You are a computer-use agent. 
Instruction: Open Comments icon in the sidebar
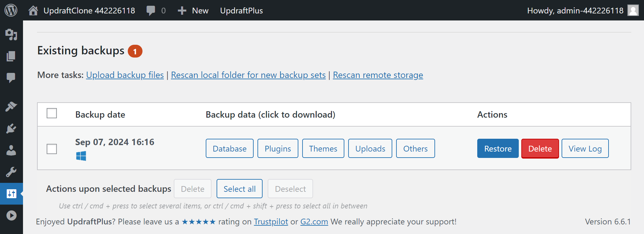(x=11, y=78)
